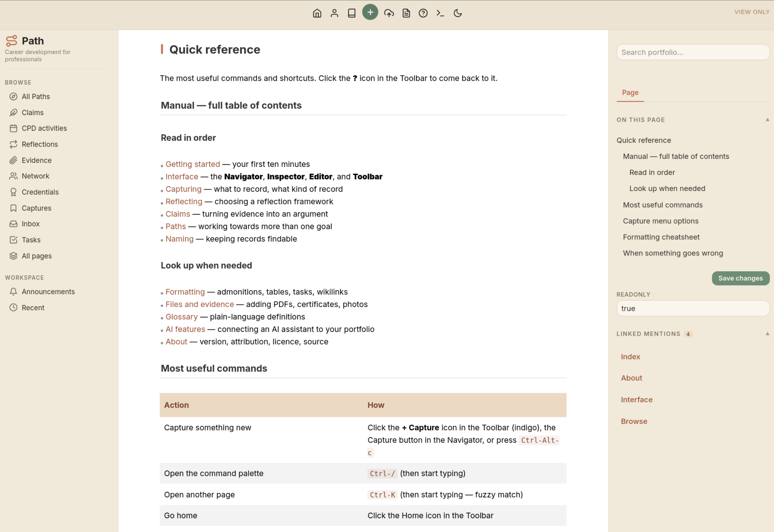Jump to Most useful commands outline entry

pos(663,205)
